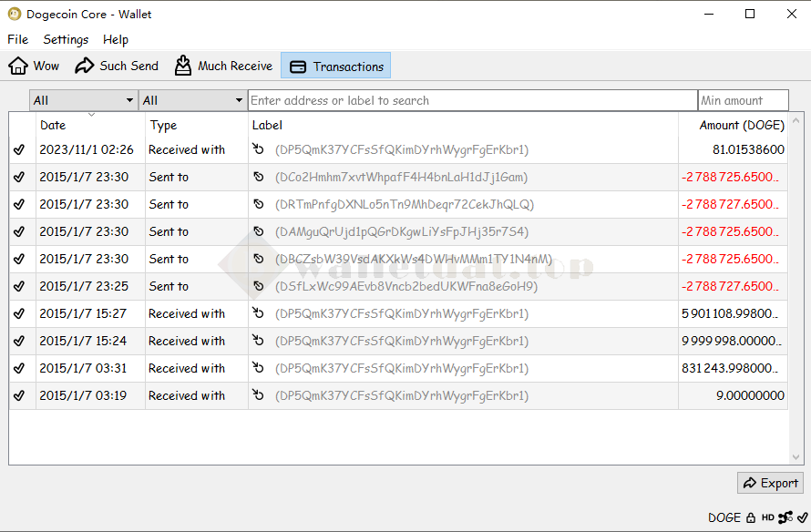Image resolution: width=811 pixels, height=532 pixels.
Task: Click the sync status checkmark icon
Action: 802,517
